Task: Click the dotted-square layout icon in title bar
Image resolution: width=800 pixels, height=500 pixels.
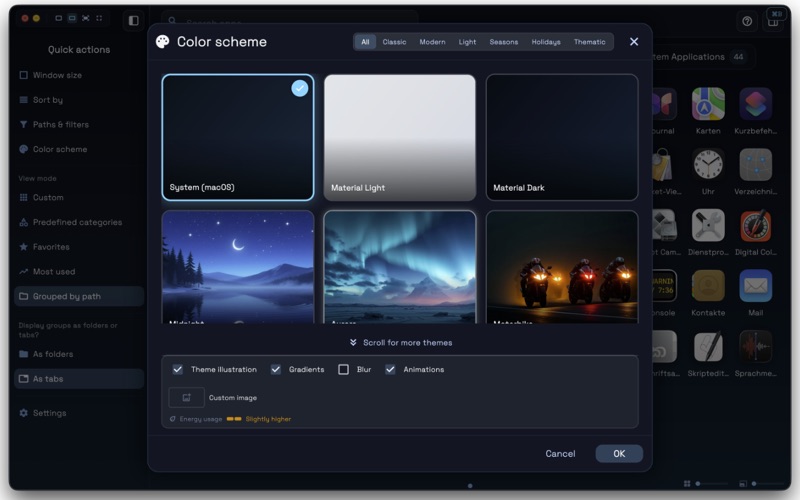Action: 99,18
